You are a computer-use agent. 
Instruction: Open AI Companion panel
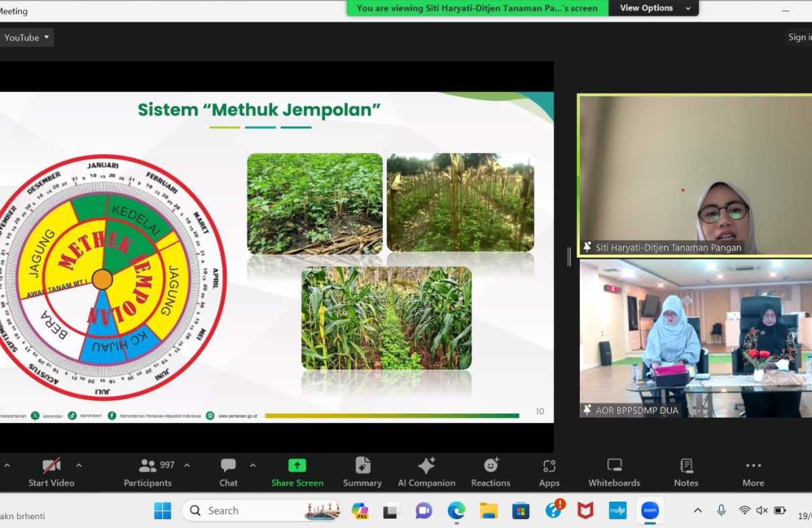coord(426,472)
